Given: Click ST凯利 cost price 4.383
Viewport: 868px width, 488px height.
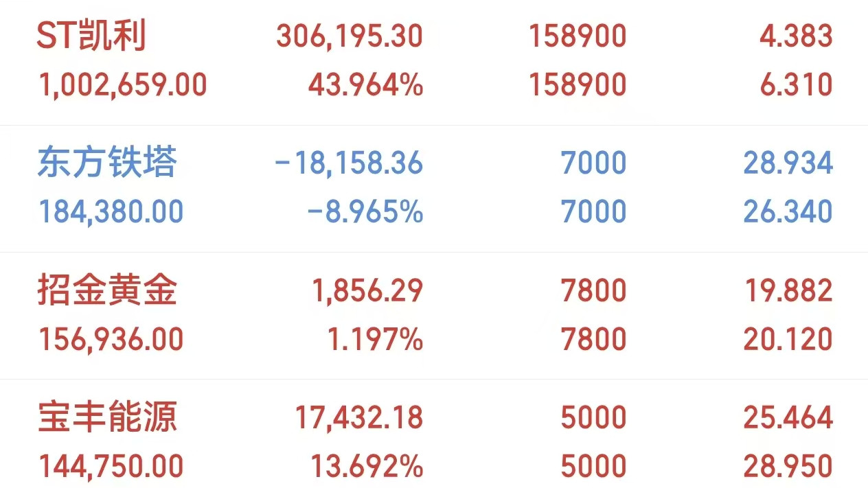Looking at the screenshot, I should click(796, 36).
